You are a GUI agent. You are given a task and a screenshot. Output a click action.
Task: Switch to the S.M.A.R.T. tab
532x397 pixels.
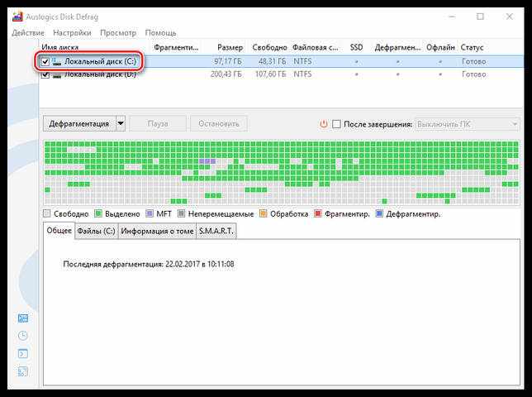click(216, 231)
